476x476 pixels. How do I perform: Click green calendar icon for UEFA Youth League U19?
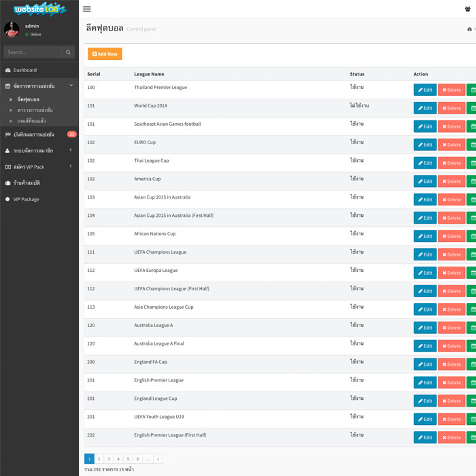472,420
